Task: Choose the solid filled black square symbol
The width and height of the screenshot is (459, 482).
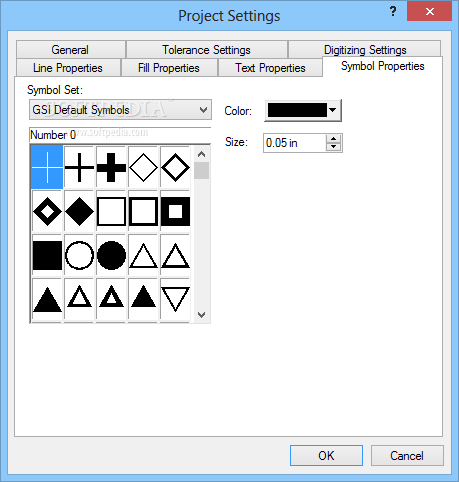Action: (47, 255)
